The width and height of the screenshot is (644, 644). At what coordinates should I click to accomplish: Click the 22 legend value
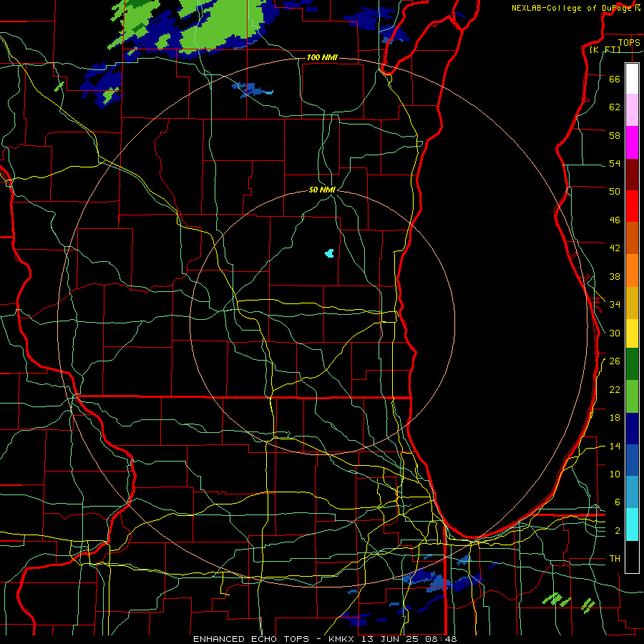pyautogui.click(x=615, y=389)
